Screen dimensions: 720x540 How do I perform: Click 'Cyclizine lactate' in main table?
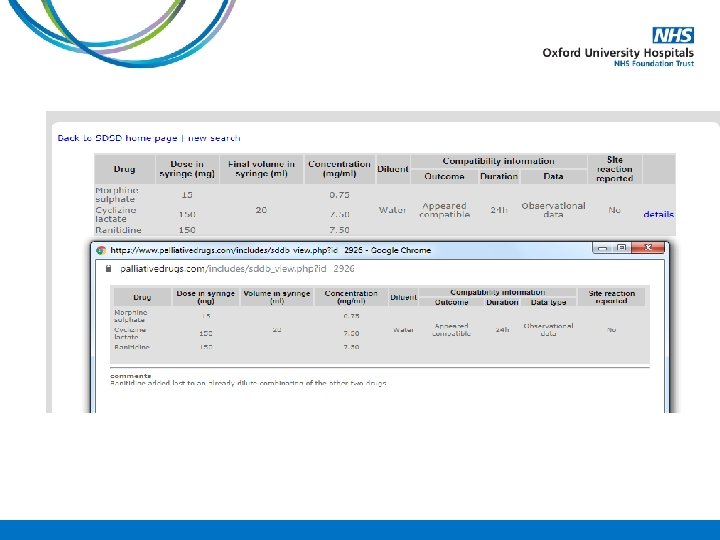116,214
